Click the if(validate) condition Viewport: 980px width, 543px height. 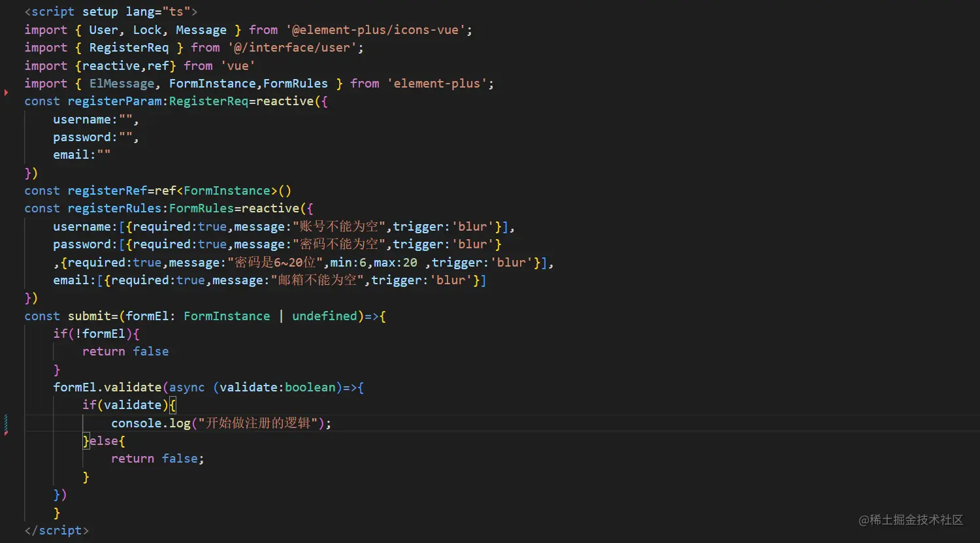coord(125,405)
